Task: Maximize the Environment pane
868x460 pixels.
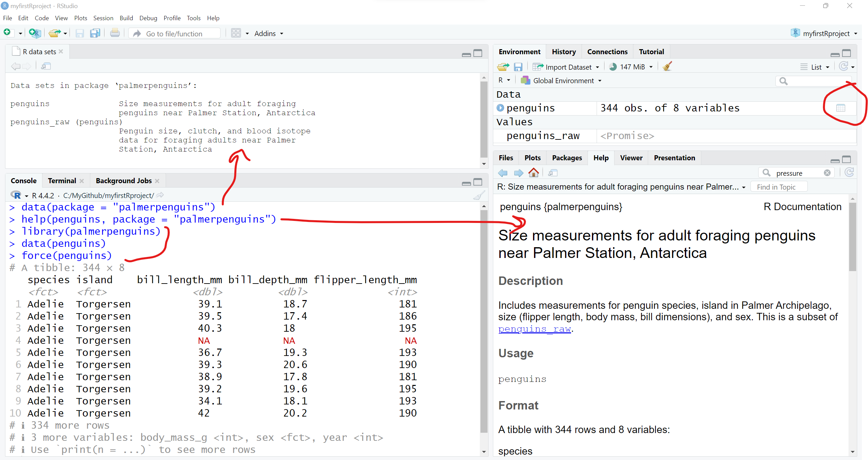Action: 846,53
